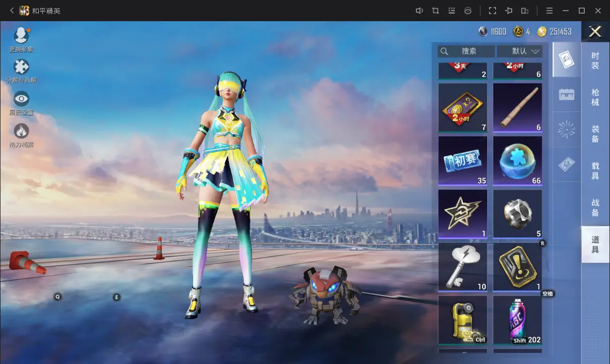Go back using the title bar arrow
This screenshot has height=364, width=610.
coord(12,11)
